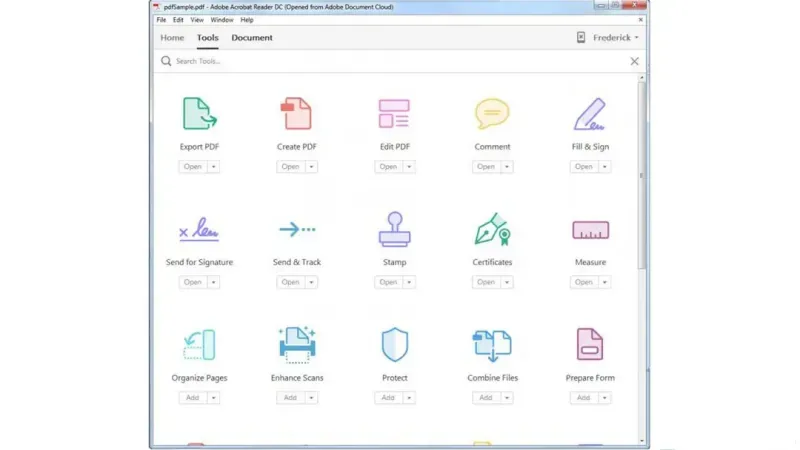
Task: Open the Edit menu
Action: click(178, 20)
